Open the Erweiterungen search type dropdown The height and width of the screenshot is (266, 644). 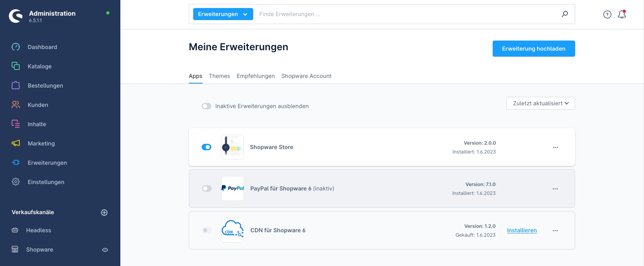(223, 14)
